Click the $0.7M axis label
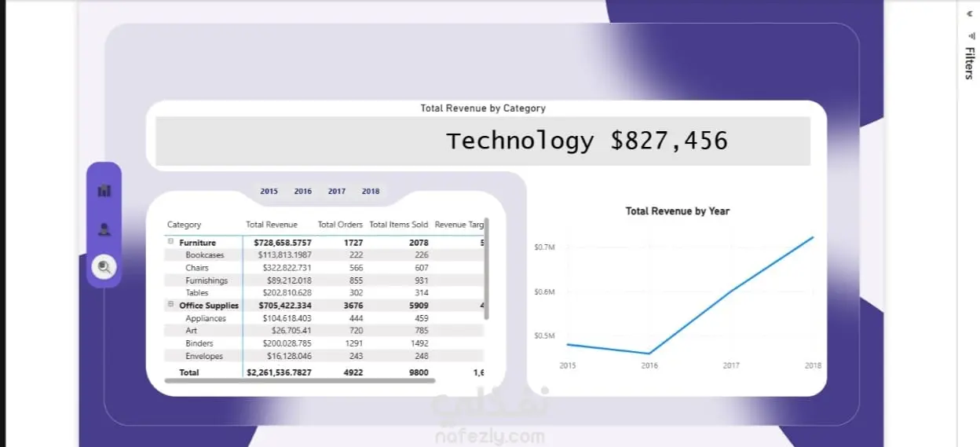This screenshot has width=980, height=447. 544,247
